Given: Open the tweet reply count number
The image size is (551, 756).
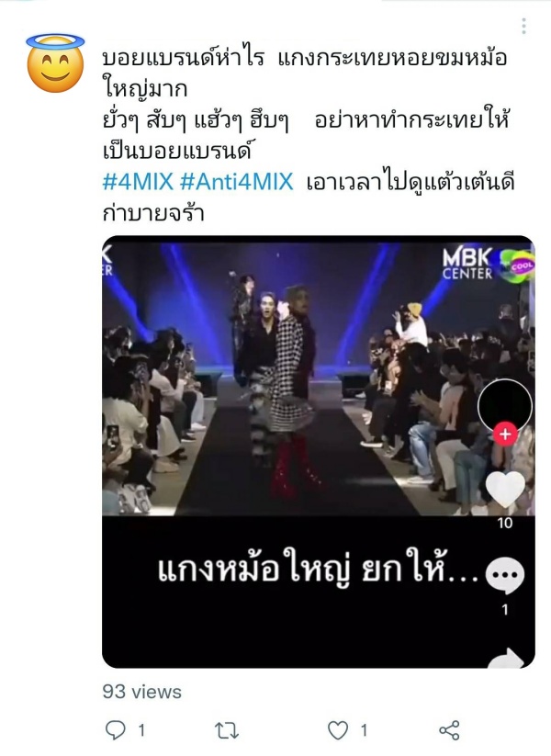Looking at the screenshot, I should 141,730.
